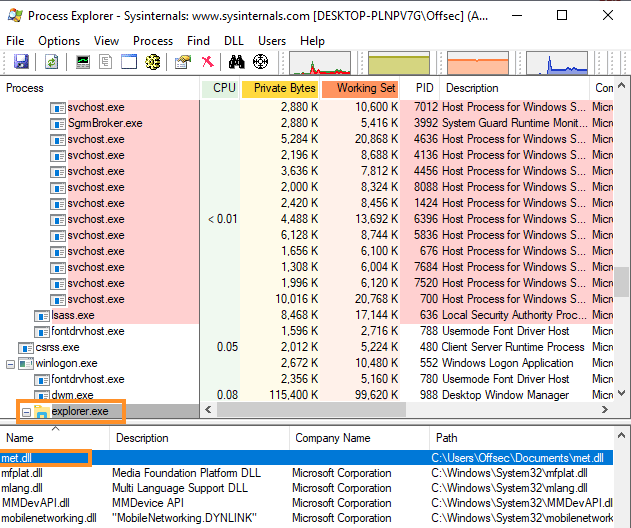Sort by the Process column header
The width and height of the screenshot is (631, 528).
click(x=100, y=88)
